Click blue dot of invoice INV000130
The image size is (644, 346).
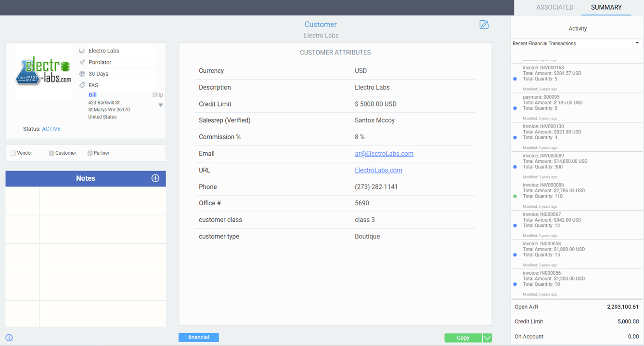point(515,138)
